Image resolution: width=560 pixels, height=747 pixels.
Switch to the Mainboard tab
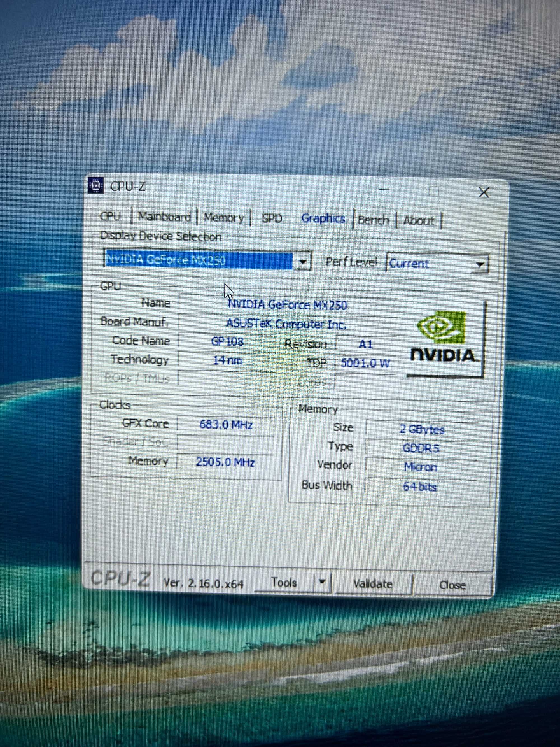pos(164,217)
